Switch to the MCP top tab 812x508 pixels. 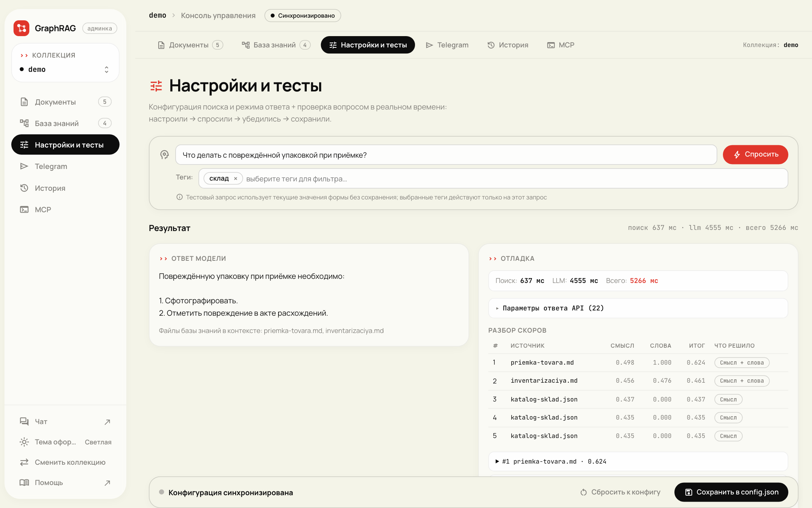[x=561, y=45]
